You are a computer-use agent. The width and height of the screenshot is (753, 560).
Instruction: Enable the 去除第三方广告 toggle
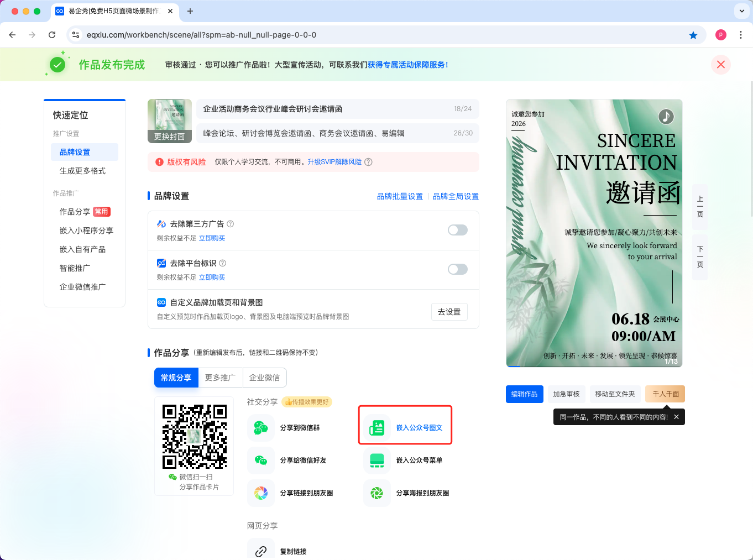click(x=457, y=230)
